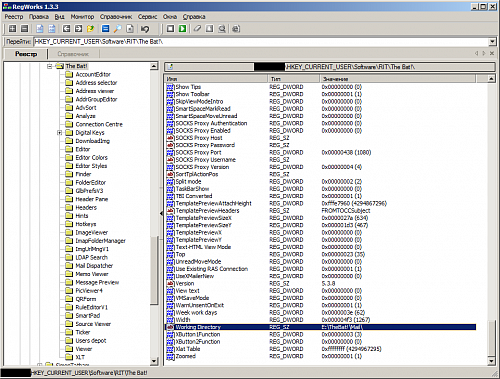
Task: Switch to the Справочник tab
Action: click(73, 54)
